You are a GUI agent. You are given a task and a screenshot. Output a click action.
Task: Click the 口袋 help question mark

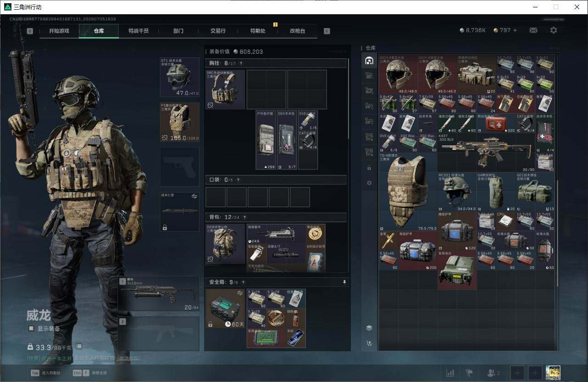(238, 180)
